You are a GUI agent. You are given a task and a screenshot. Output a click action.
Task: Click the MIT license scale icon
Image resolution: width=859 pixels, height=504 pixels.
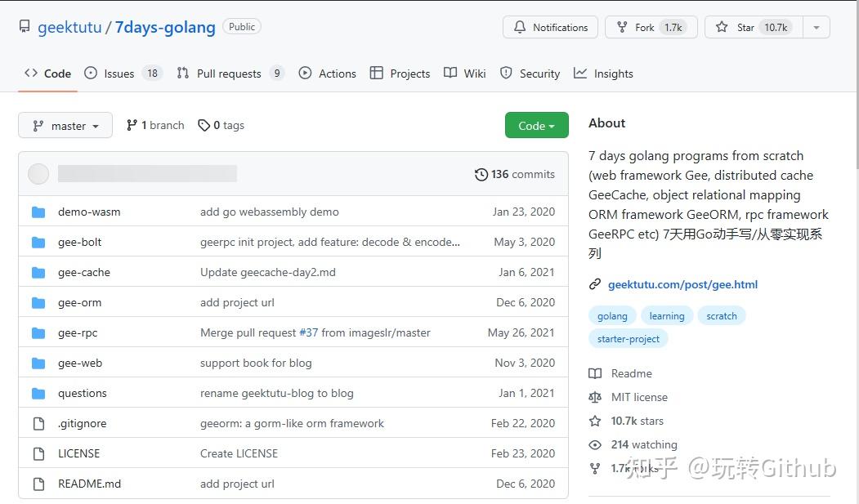[x=595, y=397]
